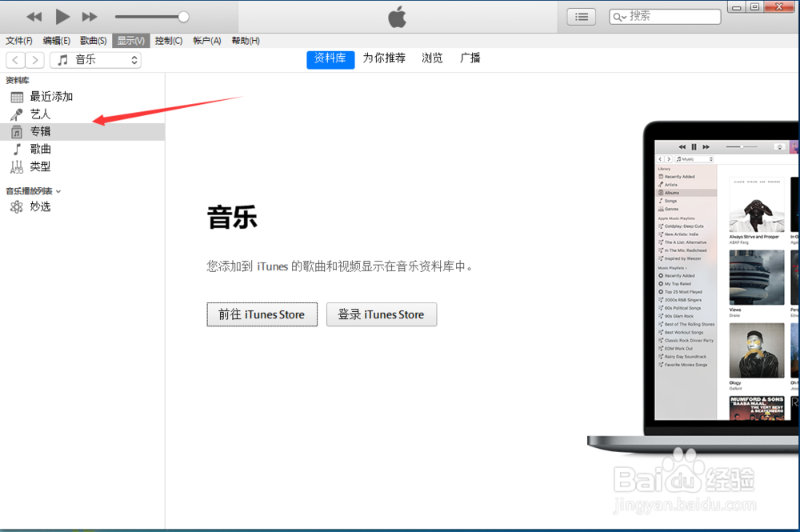Open the 音乐 media type dropdown
This screenshot has height=532, width=800.
pos(95,60)
